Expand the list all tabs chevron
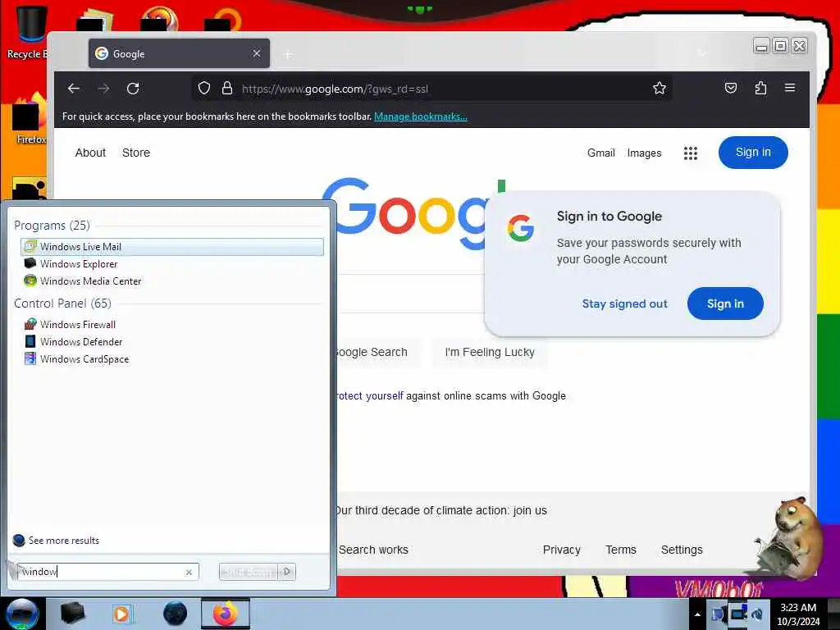The image size is (840, 630). pos(702,53)
